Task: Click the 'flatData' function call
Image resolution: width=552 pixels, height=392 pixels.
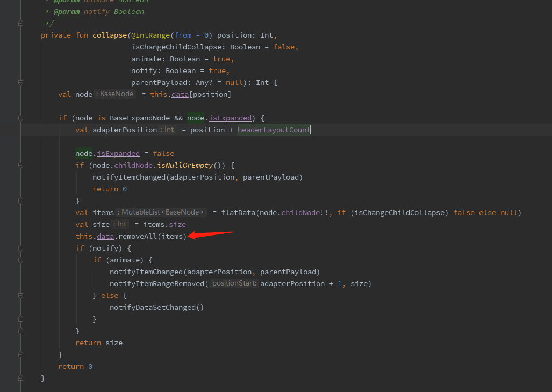Action: [x=238, y=213]
